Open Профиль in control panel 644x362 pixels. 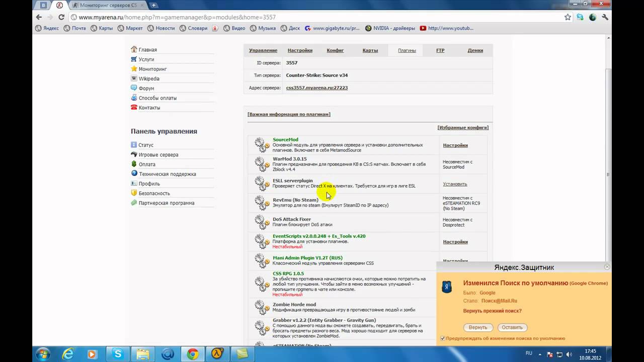coord(149,184)
